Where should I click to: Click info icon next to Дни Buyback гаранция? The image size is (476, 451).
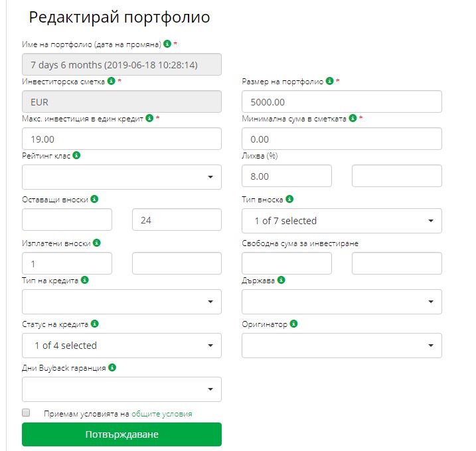point(112,367)
